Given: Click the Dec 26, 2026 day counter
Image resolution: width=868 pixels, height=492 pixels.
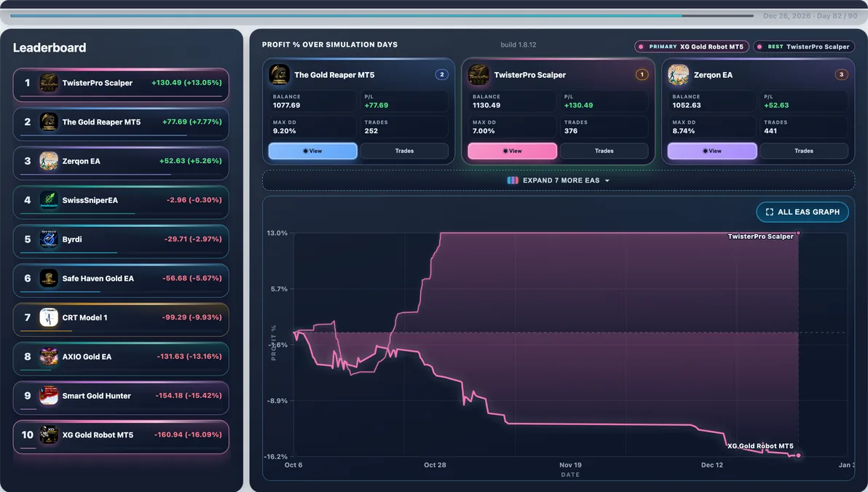Looking at the screenshot, I should (x=810, y=16).
